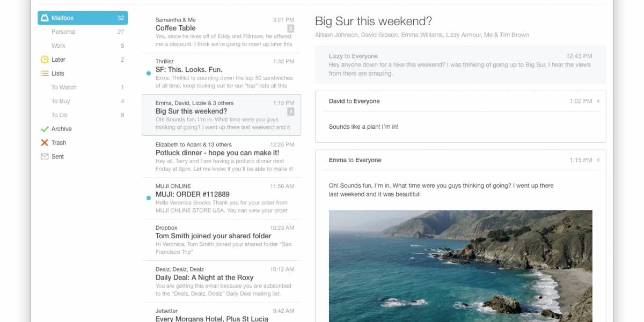The height and width of the screenshot is (322, 644).
Task: Click the 'Big Sur this weekend?' conversation title
Action: point(374,21)
